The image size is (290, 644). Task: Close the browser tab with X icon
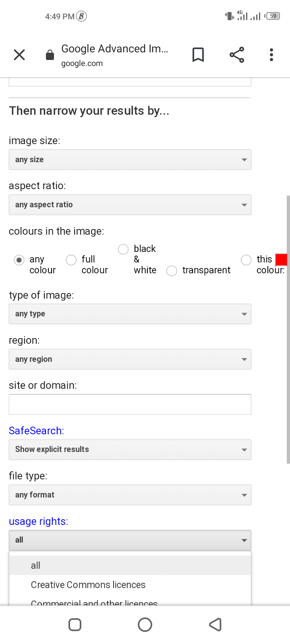pos(19,55)
